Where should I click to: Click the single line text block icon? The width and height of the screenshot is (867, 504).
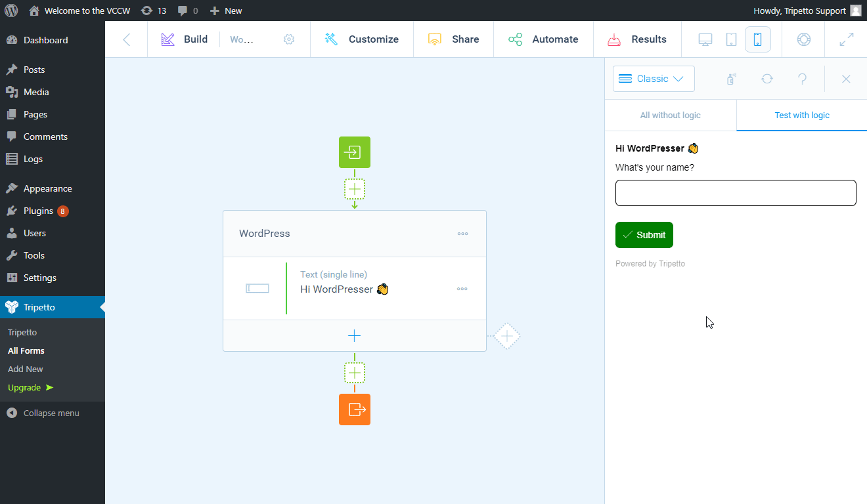pyautogui.click(x=257, y=289)
